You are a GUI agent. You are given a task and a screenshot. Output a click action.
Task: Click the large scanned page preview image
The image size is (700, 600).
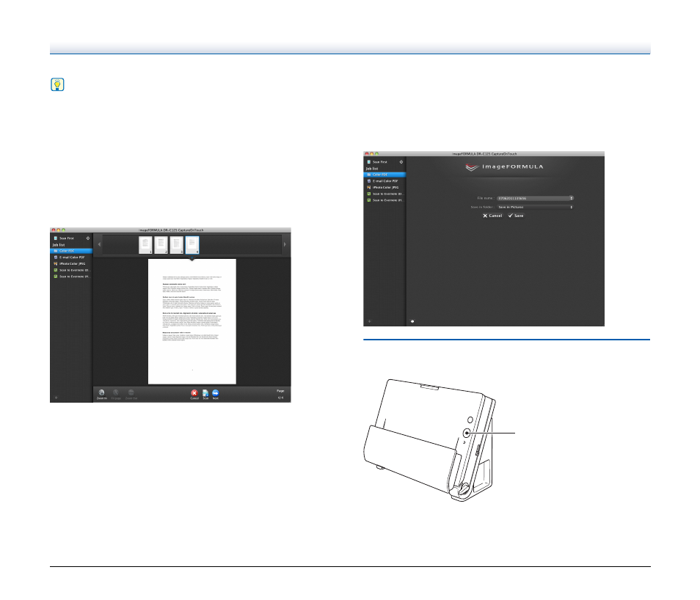pos(192,321)
